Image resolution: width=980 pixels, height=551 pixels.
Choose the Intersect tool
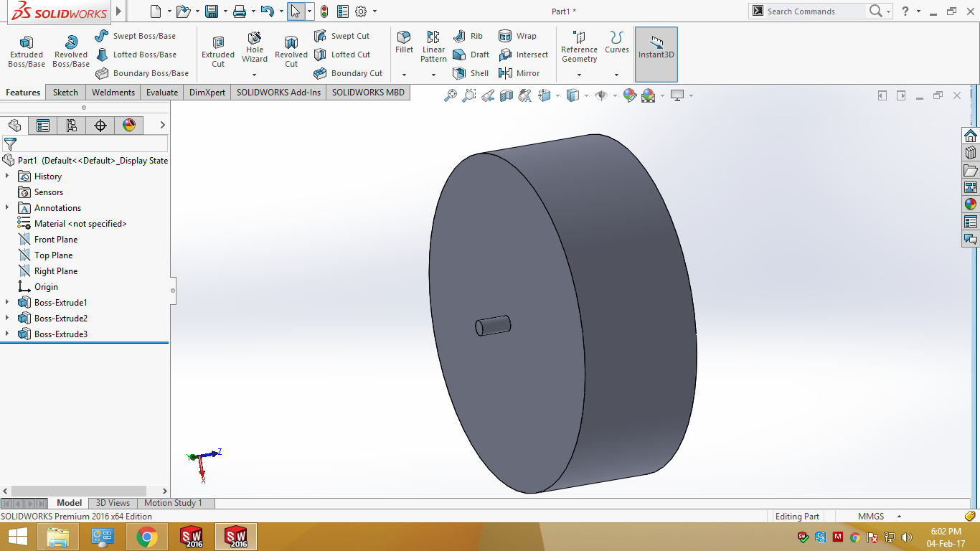(x=523, y=55)
